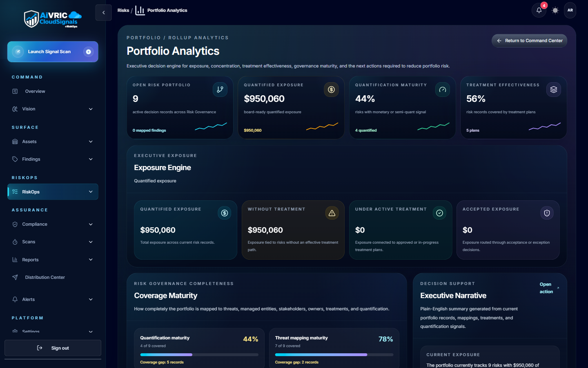Click the '4 quantified' text
588x368 pixels.
tap(366, 130)
